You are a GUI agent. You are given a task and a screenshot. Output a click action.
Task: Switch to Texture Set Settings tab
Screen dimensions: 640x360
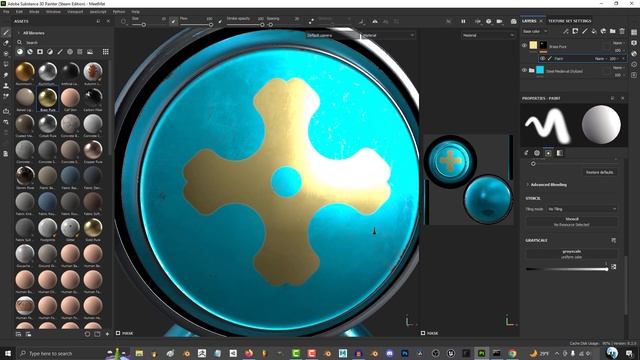569,21
